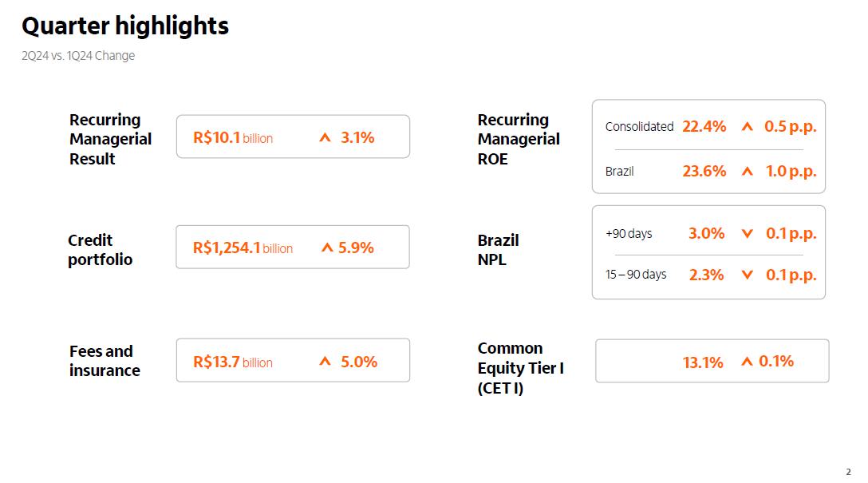Click the 13.1% CET I value
Image resolution: width=868 pixels, height=483 pixels.
(x=703, y=362)
